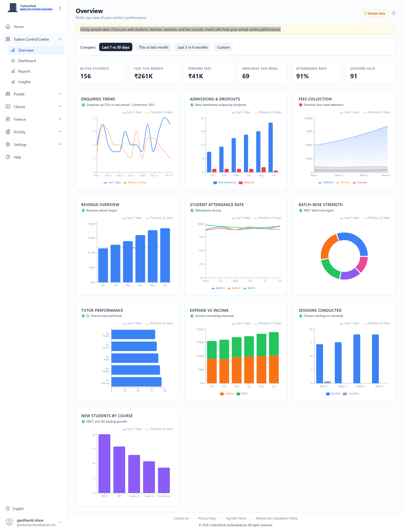Open the Dashboard from the sidebar
The image size is (404, 532).
pyautogui.click(x=27, y=61)
